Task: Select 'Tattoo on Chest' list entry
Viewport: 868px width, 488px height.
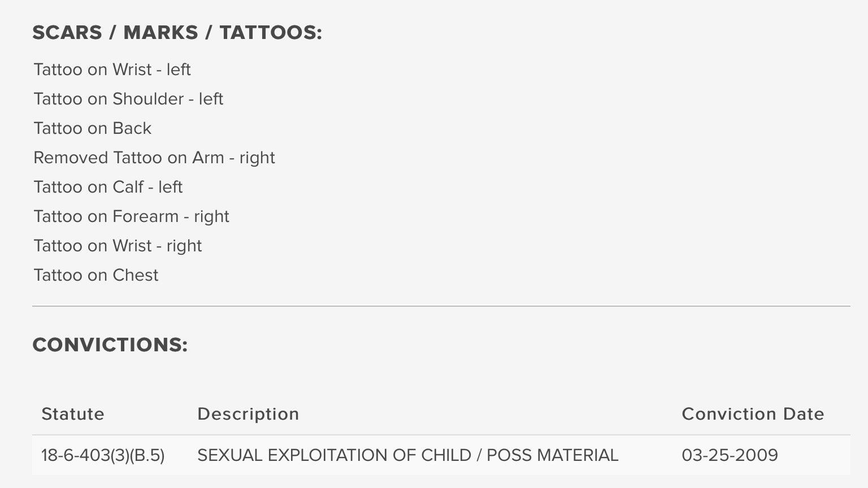Action: [96, 275]
